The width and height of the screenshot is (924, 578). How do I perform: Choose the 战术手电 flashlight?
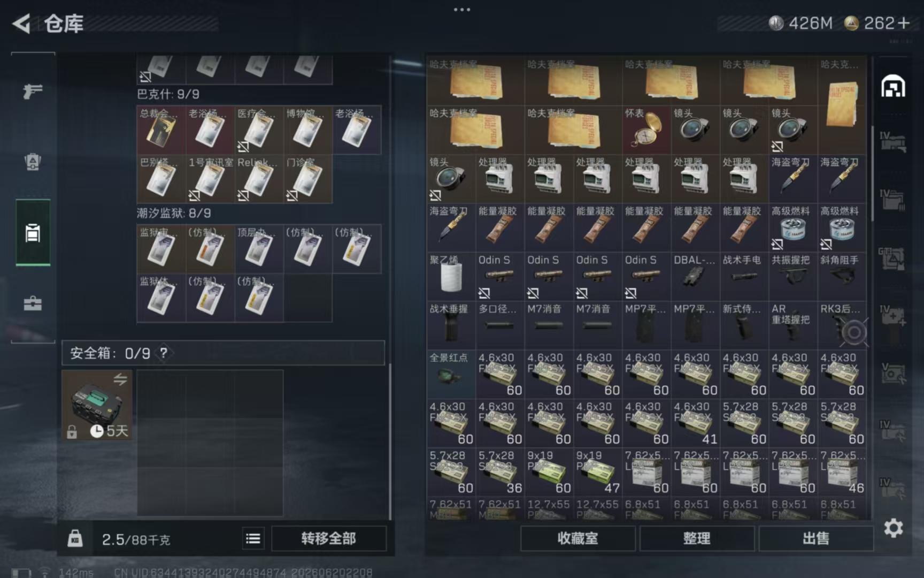click(x=744, y=277)
